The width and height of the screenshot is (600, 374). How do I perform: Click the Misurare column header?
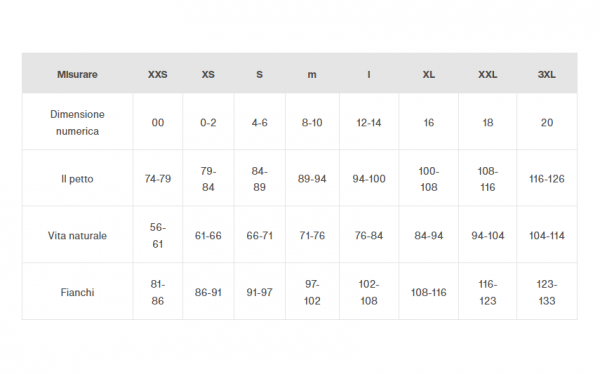(x=77, y=74)
